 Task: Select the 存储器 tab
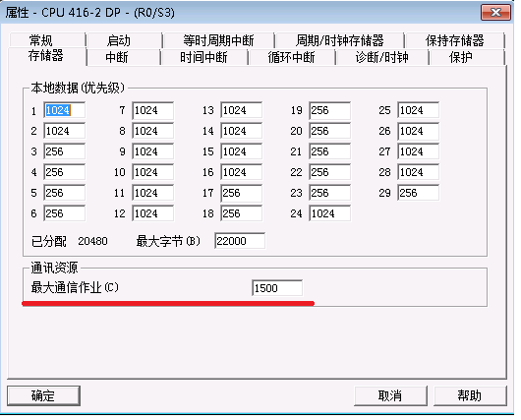pyautogui.click(x=46, y=56)
